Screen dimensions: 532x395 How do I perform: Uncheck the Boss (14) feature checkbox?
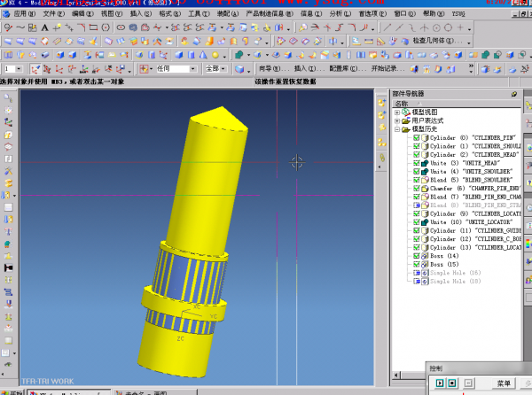[x=417, y=256]
